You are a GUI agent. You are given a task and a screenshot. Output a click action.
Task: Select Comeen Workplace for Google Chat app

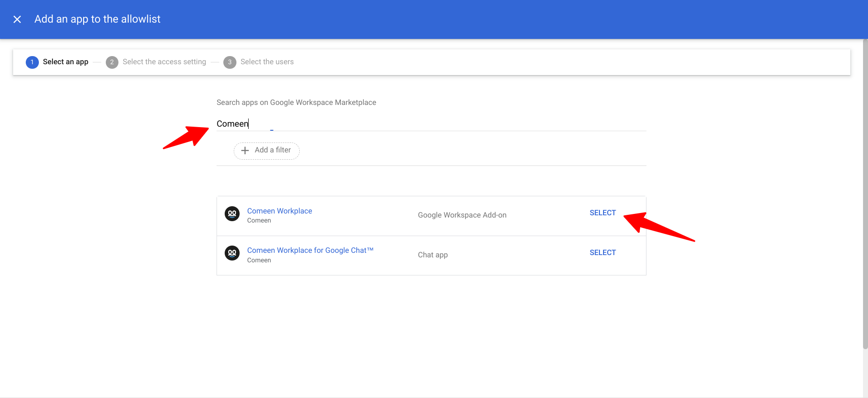point(603,253)
